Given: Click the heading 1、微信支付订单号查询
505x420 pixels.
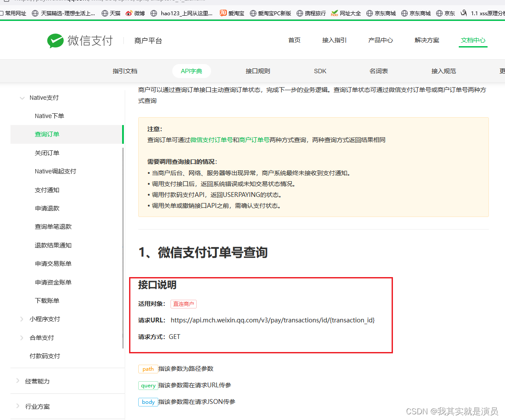Looking at the screenshot, I should (203, 253).
